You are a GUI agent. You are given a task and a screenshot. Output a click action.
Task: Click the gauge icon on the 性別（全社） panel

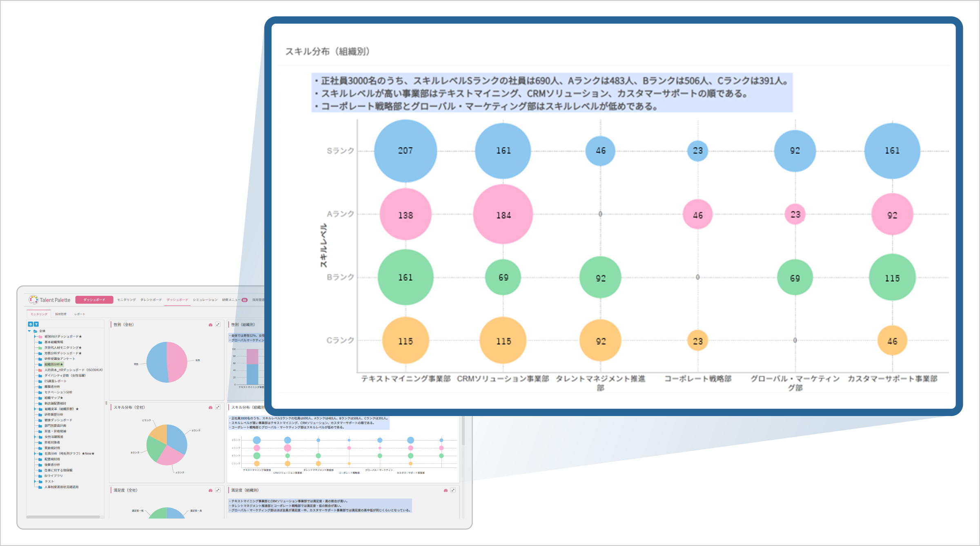click(211, 324)
